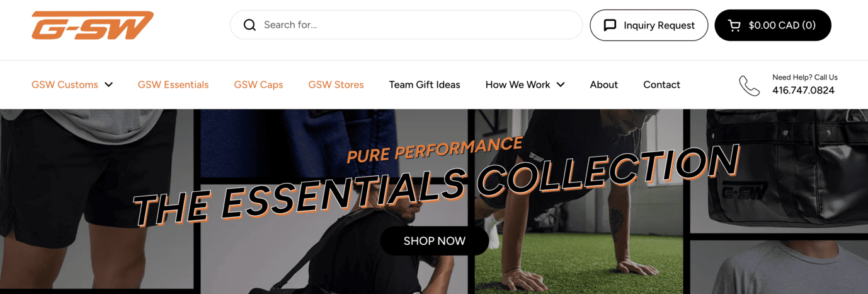Click the shopping cart icon

734,25
